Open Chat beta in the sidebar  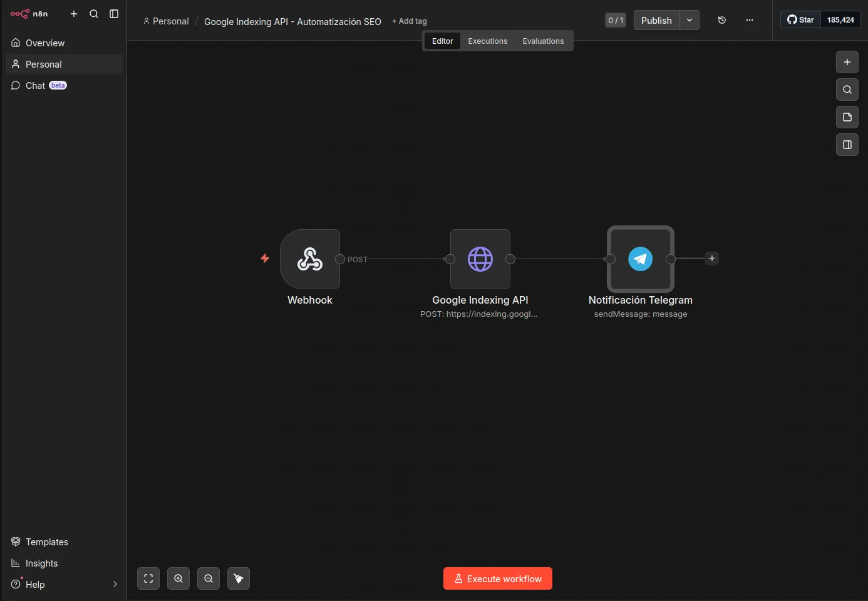[64, 86]
